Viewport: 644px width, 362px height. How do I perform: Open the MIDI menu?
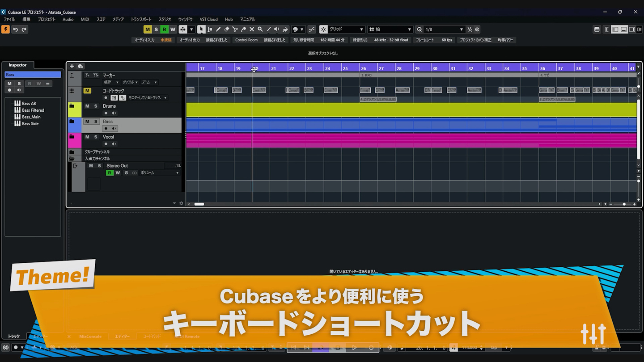click(85, 19)
